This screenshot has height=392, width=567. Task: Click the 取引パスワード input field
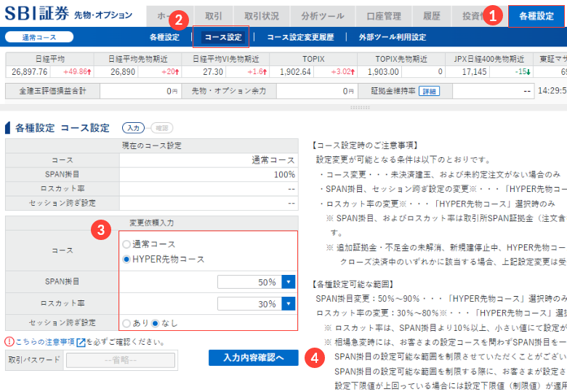(121, 361)
